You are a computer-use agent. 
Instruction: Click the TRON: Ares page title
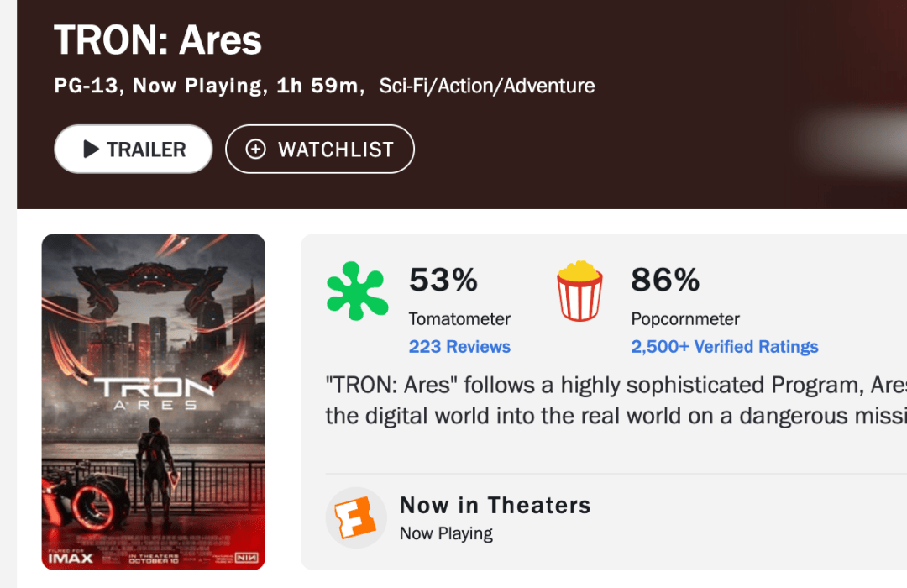[158, 39]
